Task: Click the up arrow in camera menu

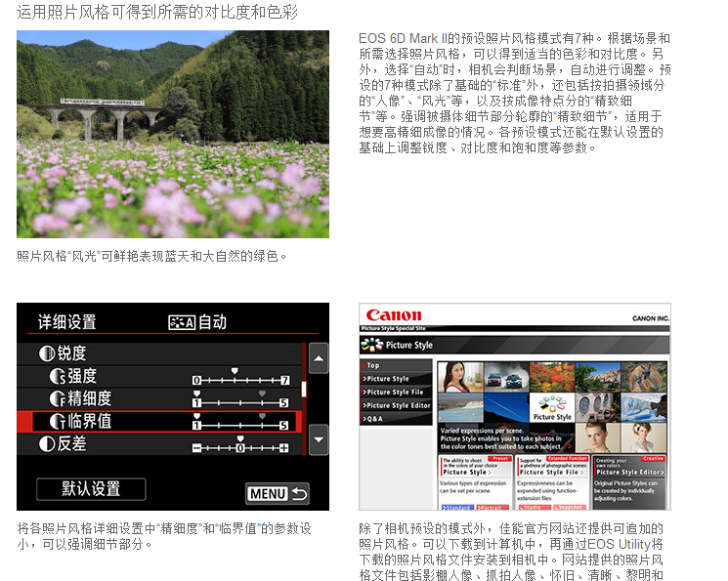Action: [x=319, y=358]
